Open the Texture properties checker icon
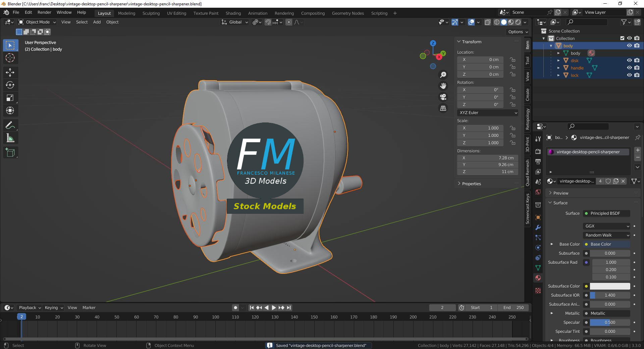 pos(538,291)
